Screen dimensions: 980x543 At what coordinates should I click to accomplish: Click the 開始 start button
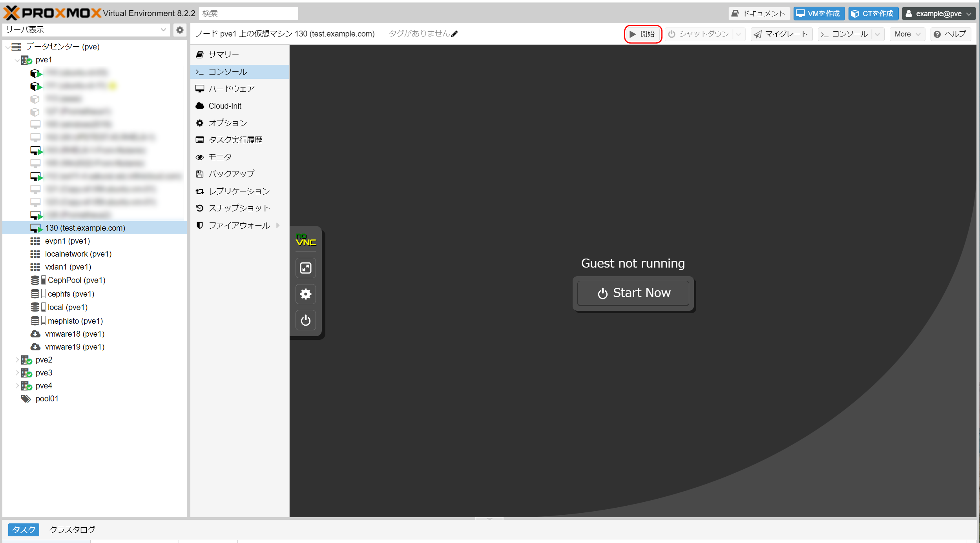coord(642,34)
